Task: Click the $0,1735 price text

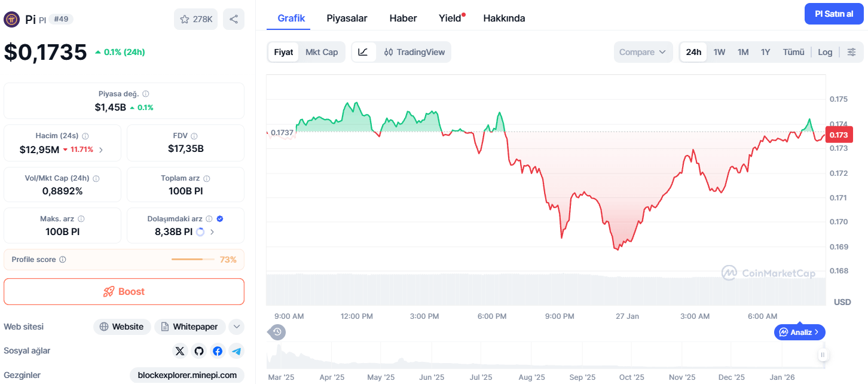Action: (45, 52)
